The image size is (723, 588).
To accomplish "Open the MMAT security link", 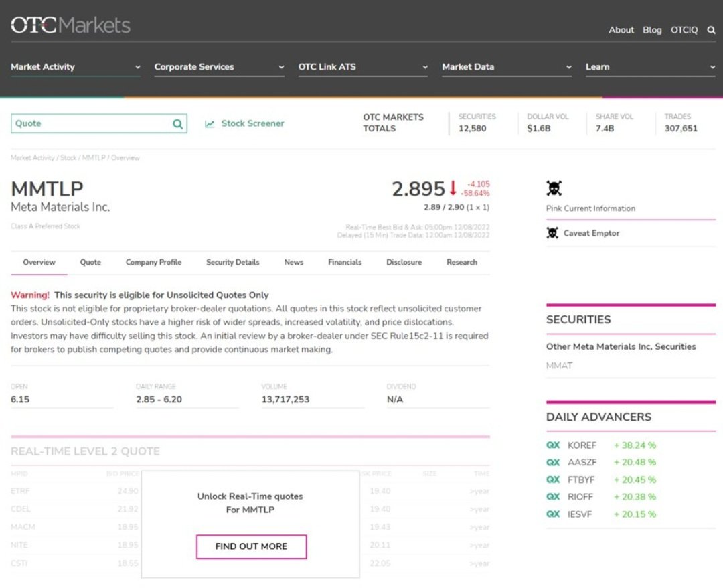I will pyautogui.click(x=559, y=366).
